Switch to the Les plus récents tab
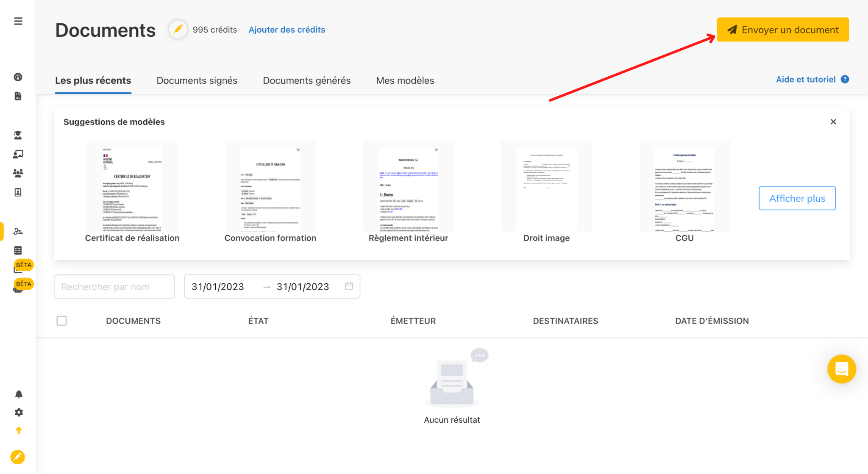This screenshot has height=474, width=868. pyautogui.click(x=93, y=80)
